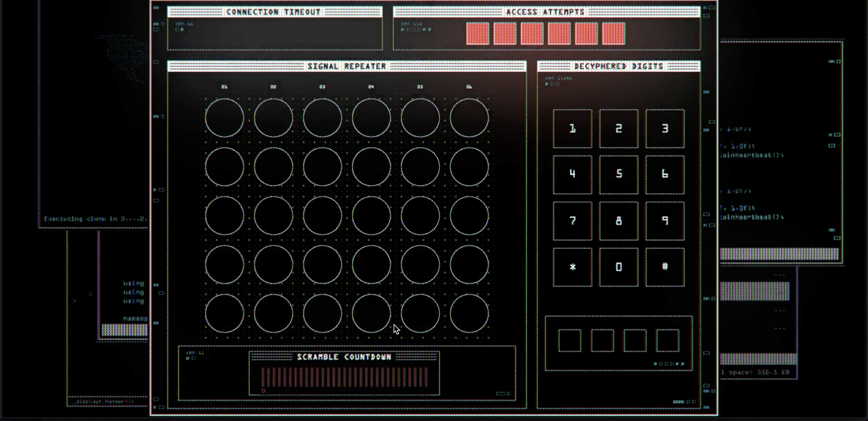Screen dimensions: 868x421
Task: Toggle top circle in column 06
Action: tap(469, 118)
